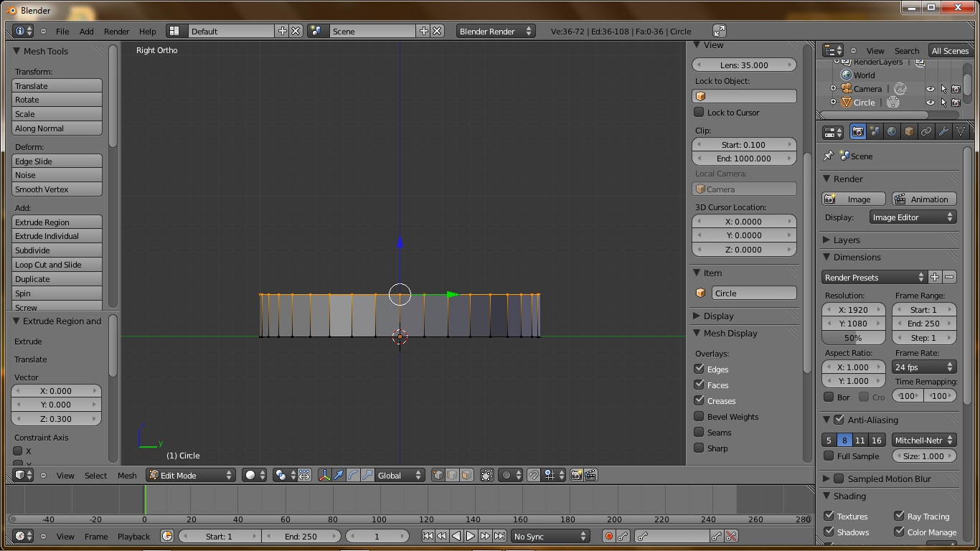Click the Extrude Region button
The height and width of the screenshot is (551, 980).
[57, 222]
